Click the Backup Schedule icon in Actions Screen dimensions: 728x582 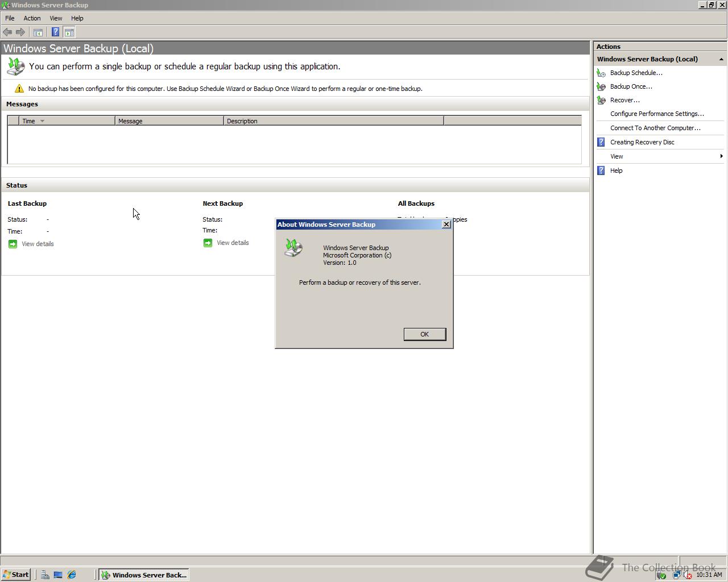coord(601,73)
